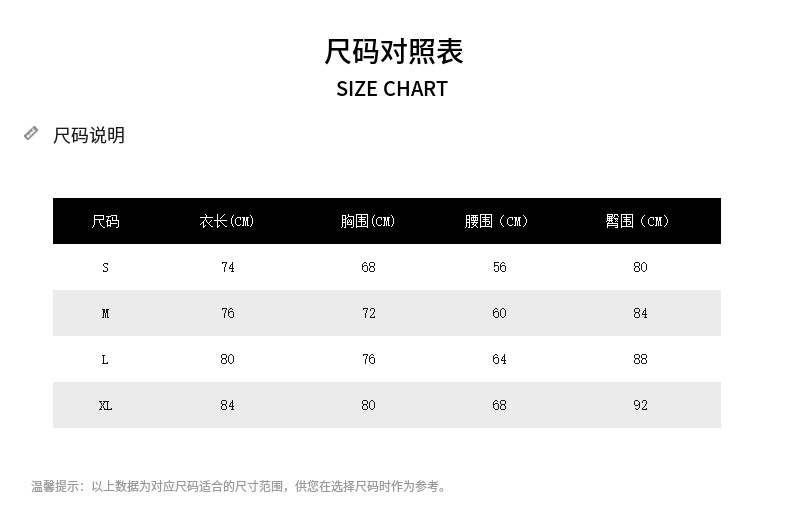Select the 臀围(CM) column header
This screenshot has height=532, width=790.
pyautogui.click(x=639, y=221)
